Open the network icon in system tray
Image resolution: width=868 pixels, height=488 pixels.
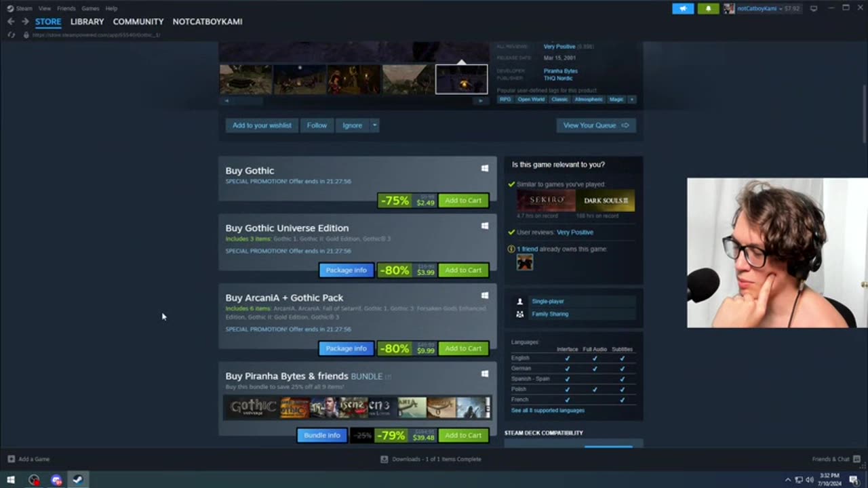(799, 480)
